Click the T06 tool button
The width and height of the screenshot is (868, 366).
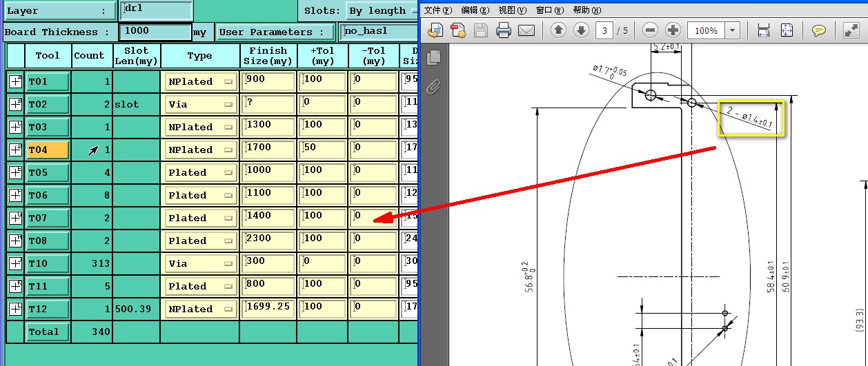(x=48, y=195)
